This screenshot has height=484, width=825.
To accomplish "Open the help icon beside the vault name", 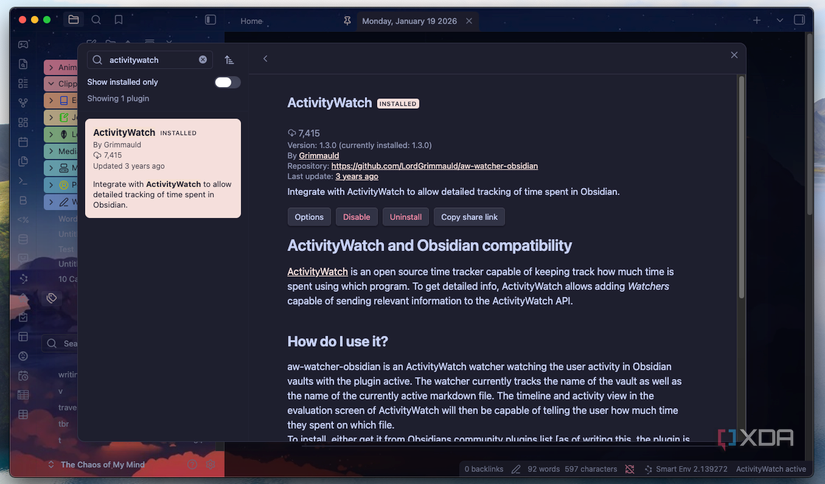I will point(193,465).
